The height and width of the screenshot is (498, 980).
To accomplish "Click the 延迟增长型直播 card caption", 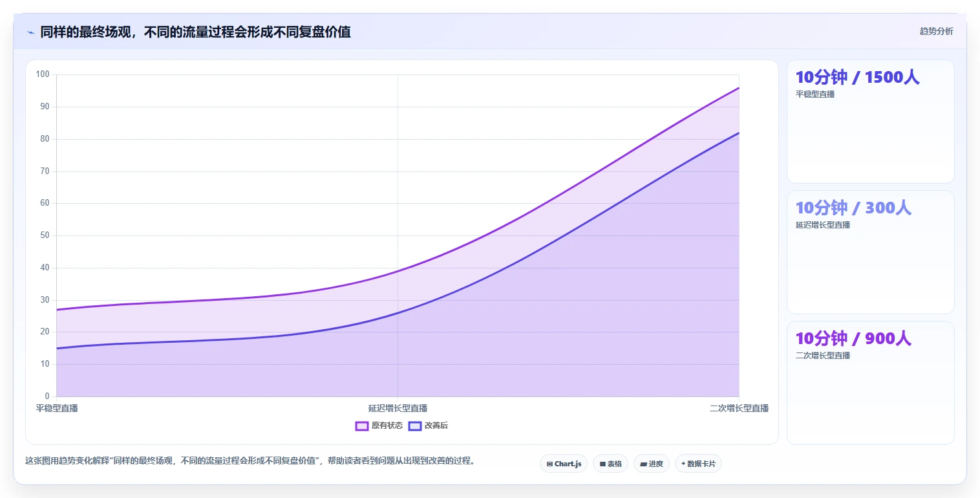I will click(x=822, y=225).
